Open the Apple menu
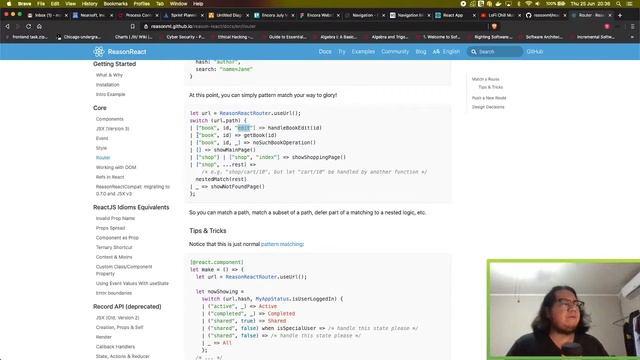This screenshot has height=360, width=640. tap(9, 4)
